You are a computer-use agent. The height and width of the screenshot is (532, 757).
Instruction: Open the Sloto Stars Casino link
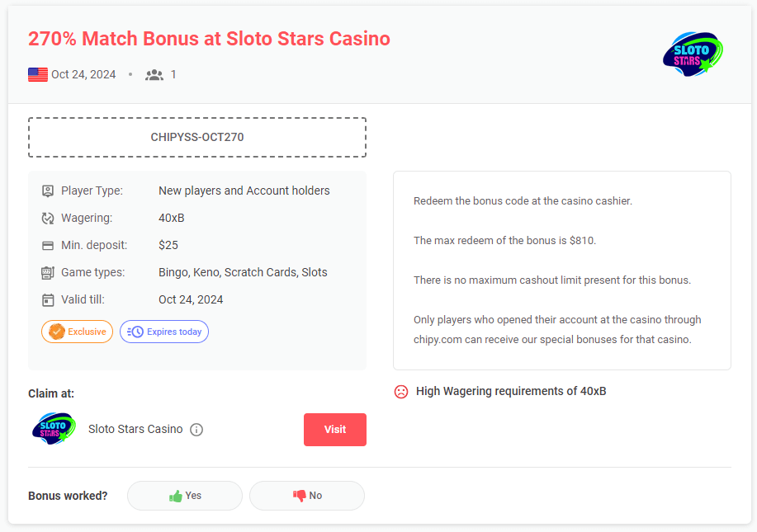(135, 429)
